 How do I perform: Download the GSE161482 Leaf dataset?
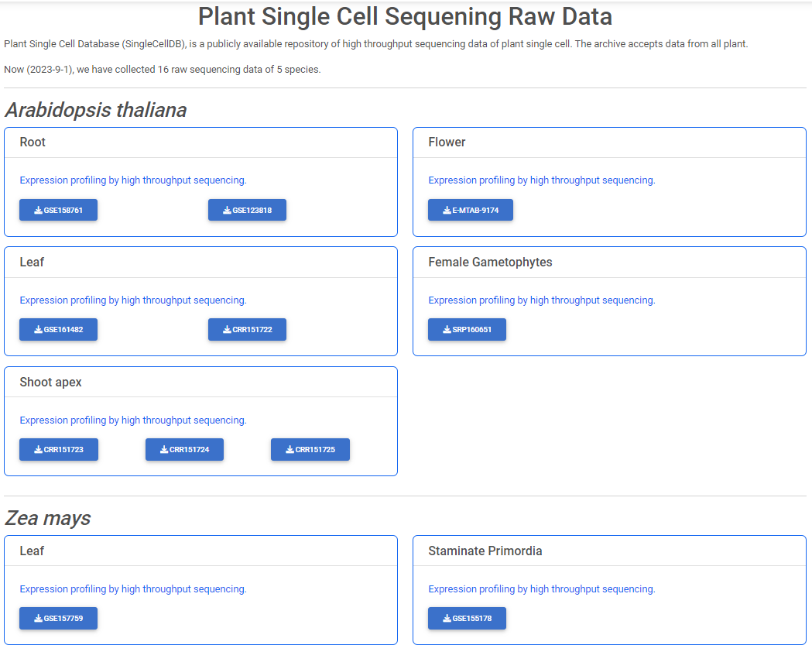coord(58,329)
